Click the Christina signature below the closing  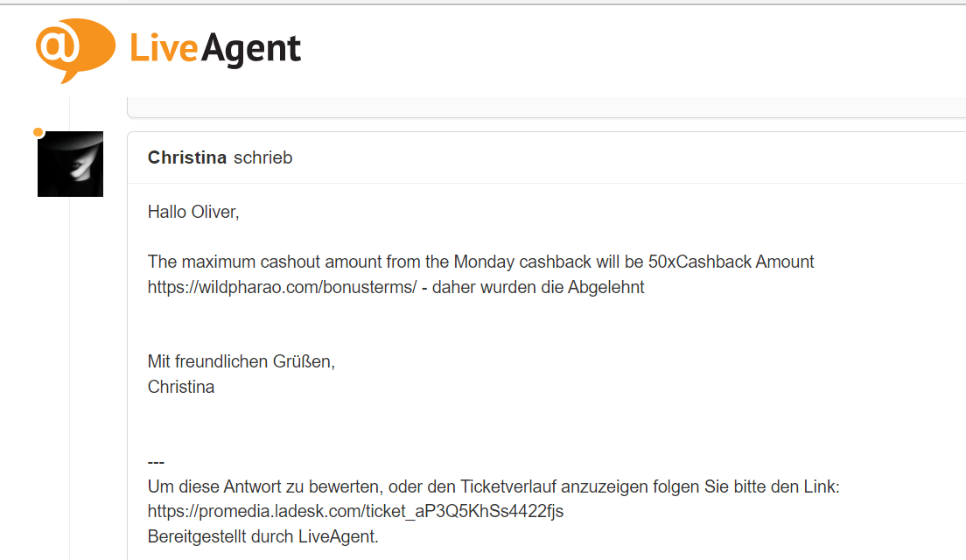180,387
